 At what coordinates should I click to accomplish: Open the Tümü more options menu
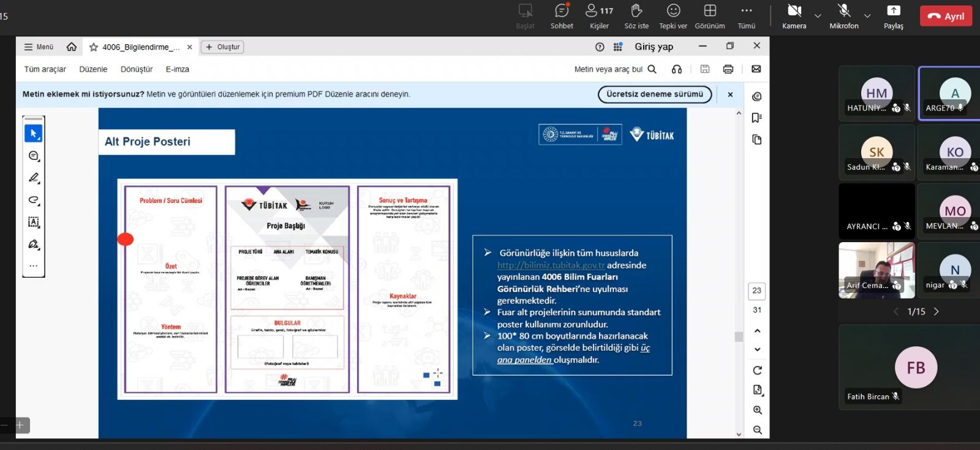[x=747, y=17]
